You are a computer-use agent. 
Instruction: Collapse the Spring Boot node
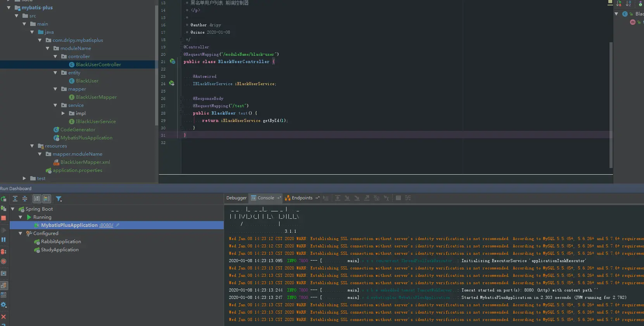(13, 209)
